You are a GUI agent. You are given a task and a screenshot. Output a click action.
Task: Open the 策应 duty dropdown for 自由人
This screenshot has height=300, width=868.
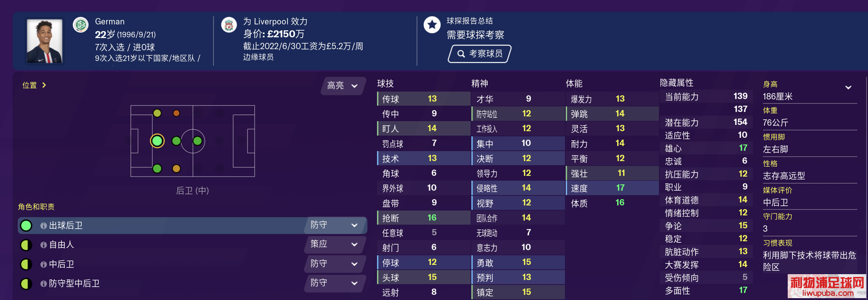click(335, 244)
